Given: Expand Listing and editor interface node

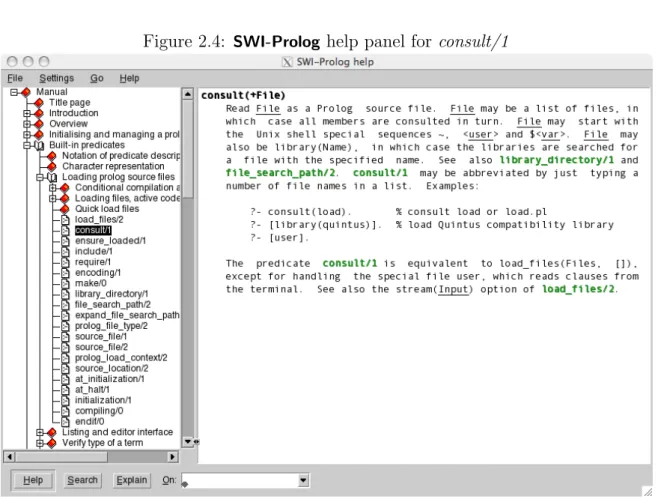Looking at the screenshot, I should (40, 432).
